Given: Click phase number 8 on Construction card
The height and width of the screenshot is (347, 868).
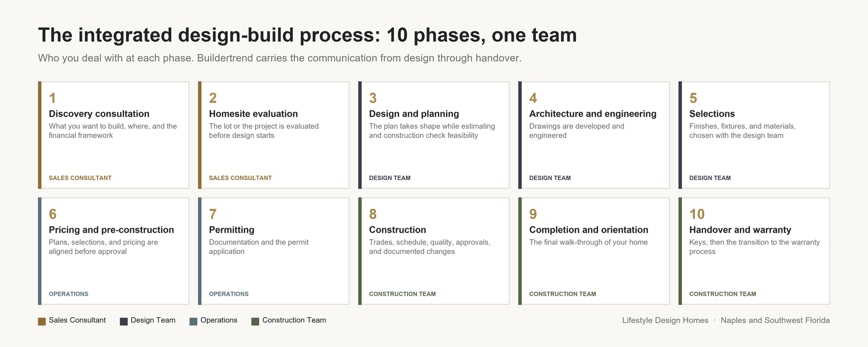Looking at the screenshot, I should [373, 214].
